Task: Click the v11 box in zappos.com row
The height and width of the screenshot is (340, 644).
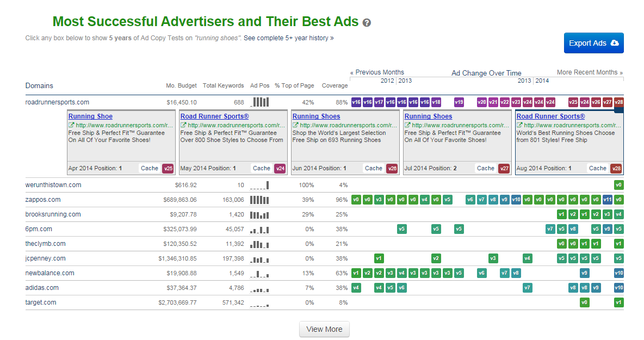Action: point(607,200)
